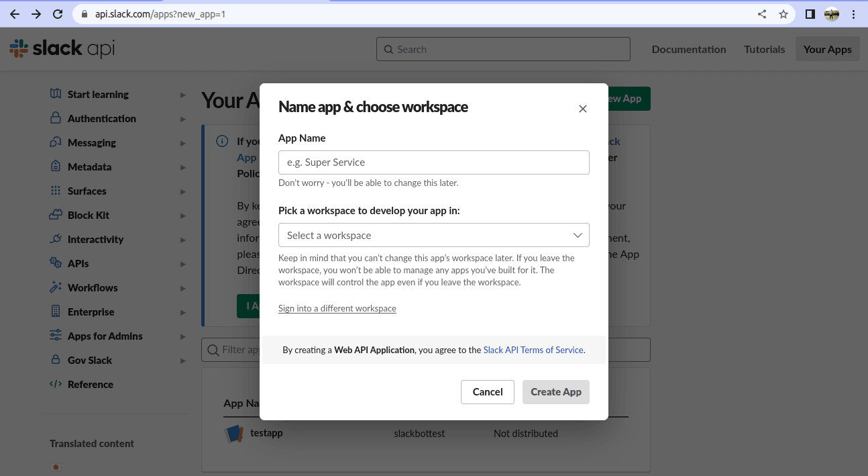Open Slack API Terms of Service link

click(x=533, y=350)
